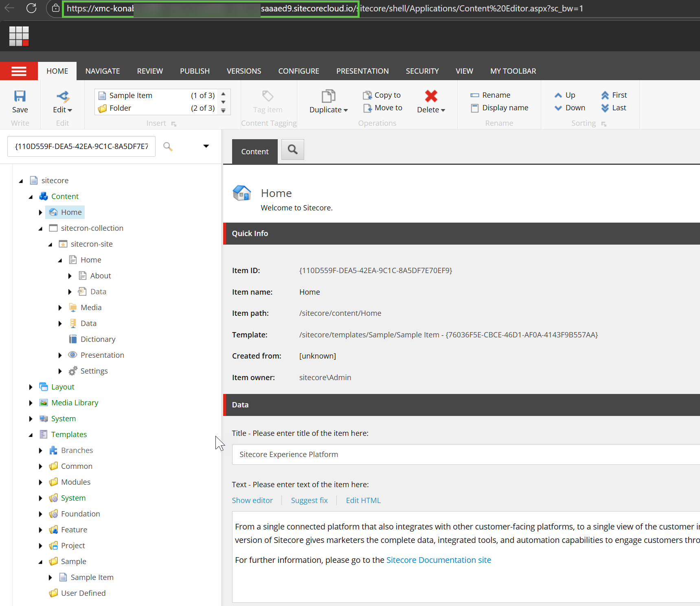
Task: Switch to the PRESENTATION ribbon tab
Action: coord(362,71)
